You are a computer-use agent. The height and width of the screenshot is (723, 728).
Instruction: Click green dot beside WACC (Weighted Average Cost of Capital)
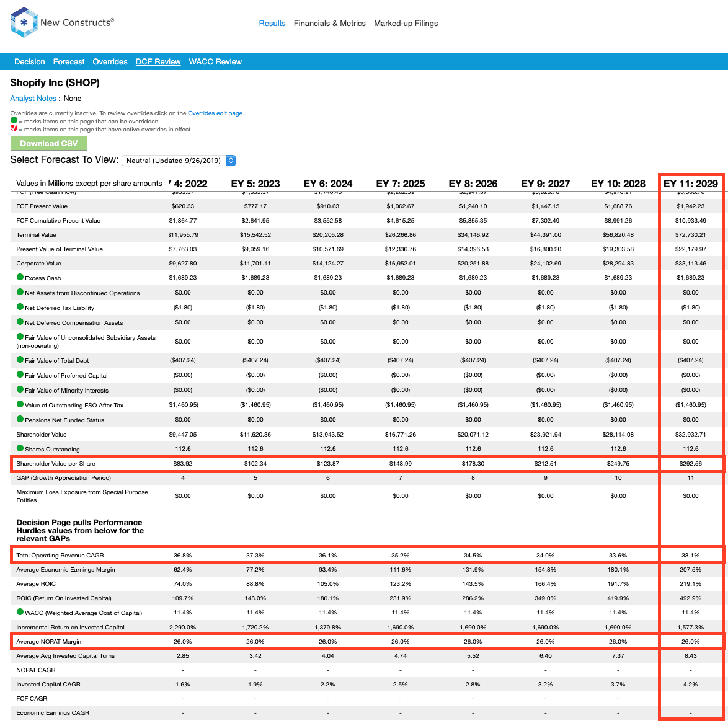[20, 612]
